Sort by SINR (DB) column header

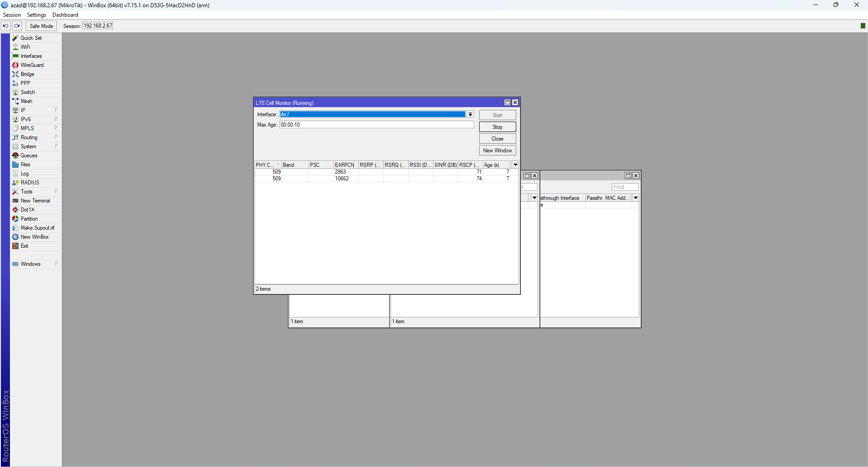(446, 165)
